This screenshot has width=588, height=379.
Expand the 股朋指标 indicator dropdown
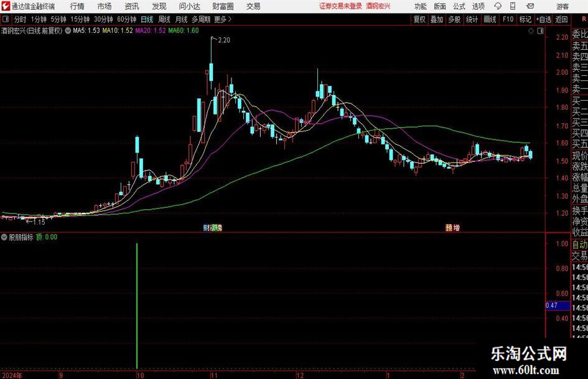[4, 237]
